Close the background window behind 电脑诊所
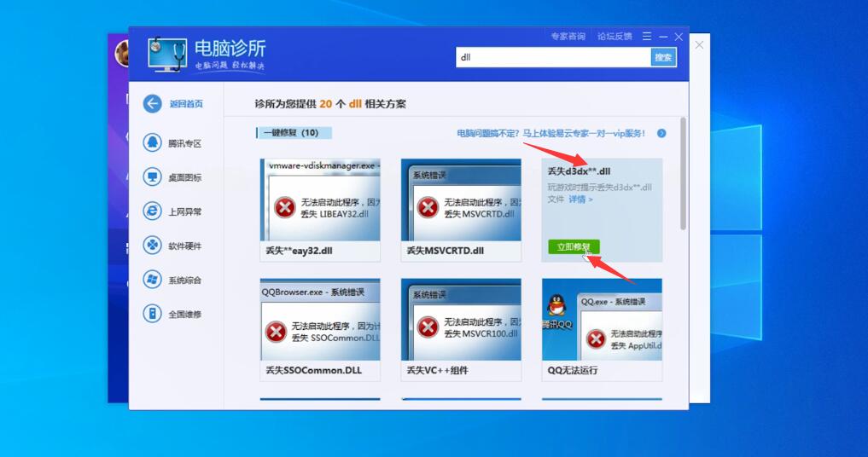868x457 pixels. point(699,45)
